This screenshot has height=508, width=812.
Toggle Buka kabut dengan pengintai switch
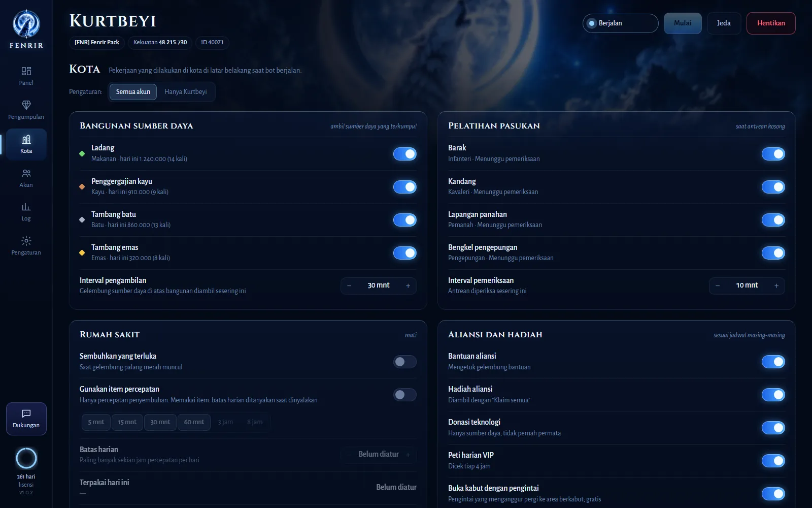pos(773,494)
